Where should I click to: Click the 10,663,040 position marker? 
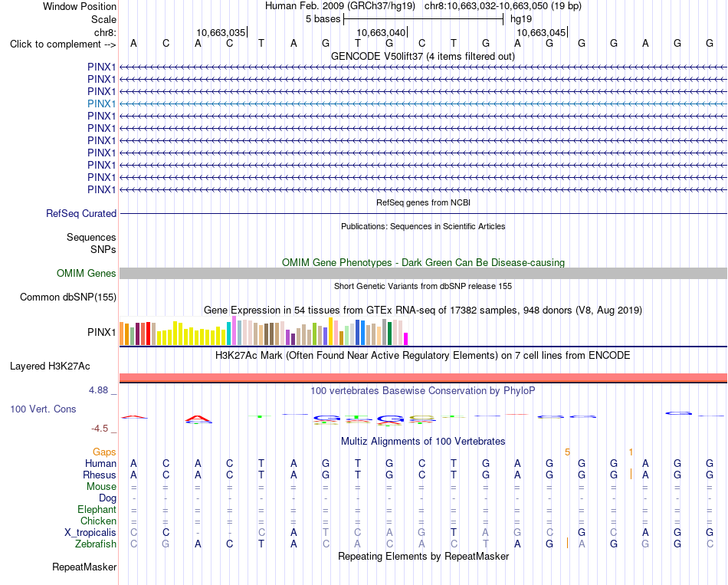381,32
